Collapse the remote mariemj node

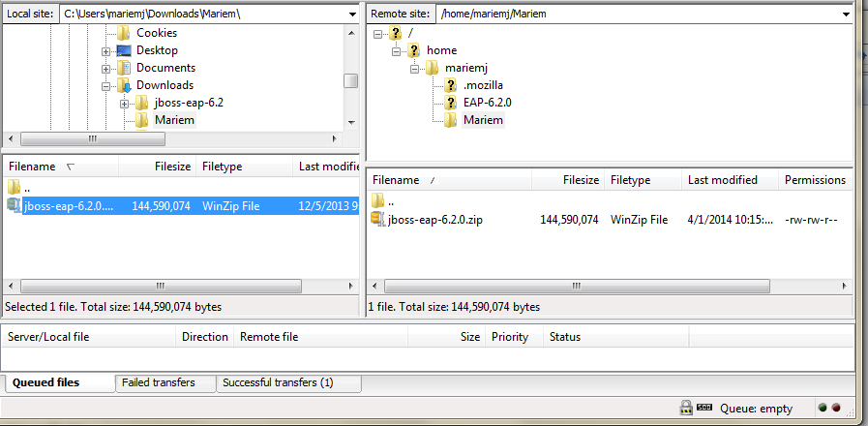coord(414,69)
